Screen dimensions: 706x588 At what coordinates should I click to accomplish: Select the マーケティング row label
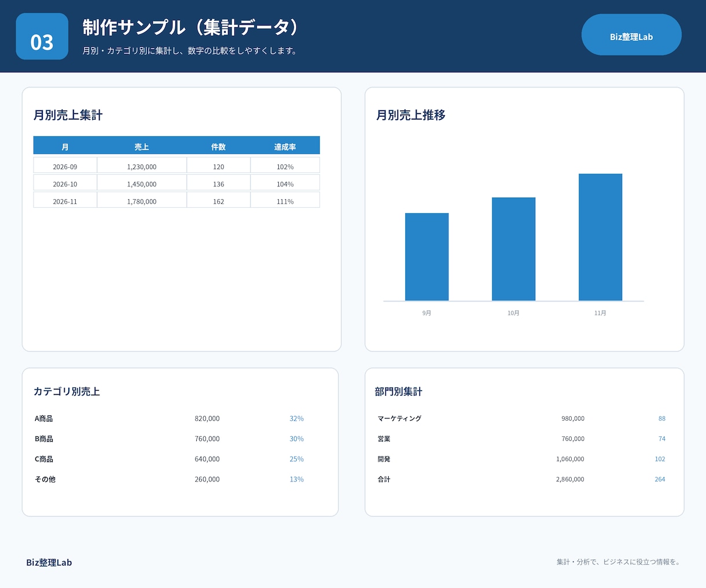[x=399, y=418]
